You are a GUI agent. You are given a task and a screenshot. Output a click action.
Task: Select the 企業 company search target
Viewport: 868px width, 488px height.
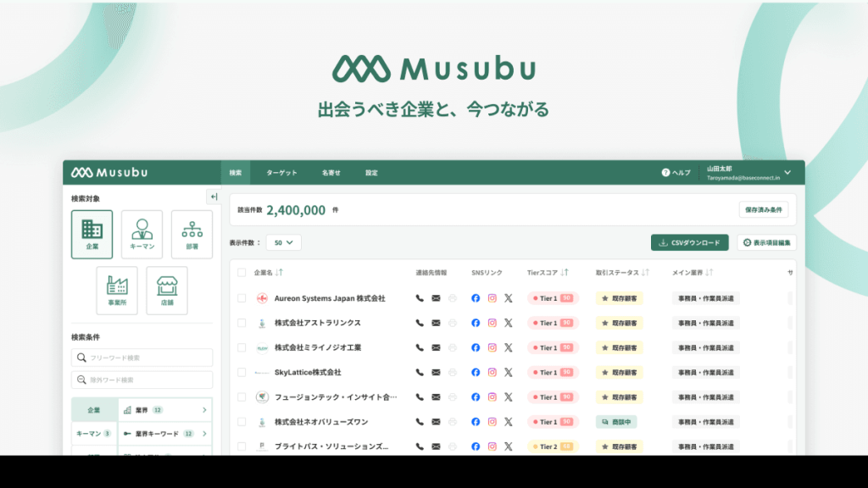pyautogui.click(x=92, y=234)
